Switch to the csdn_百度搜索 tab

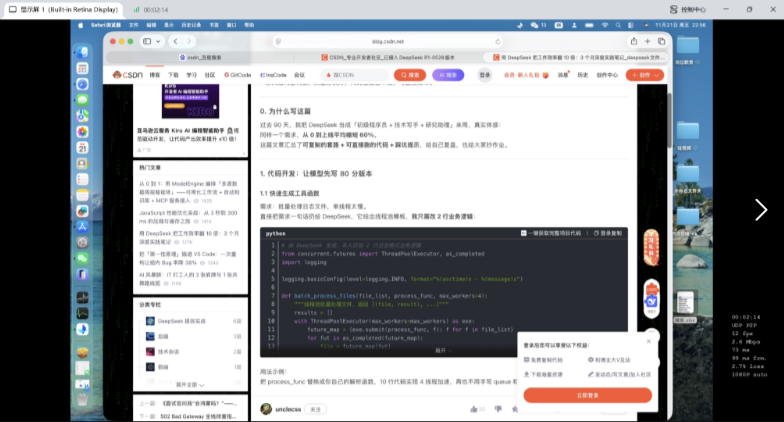point(200,58)
